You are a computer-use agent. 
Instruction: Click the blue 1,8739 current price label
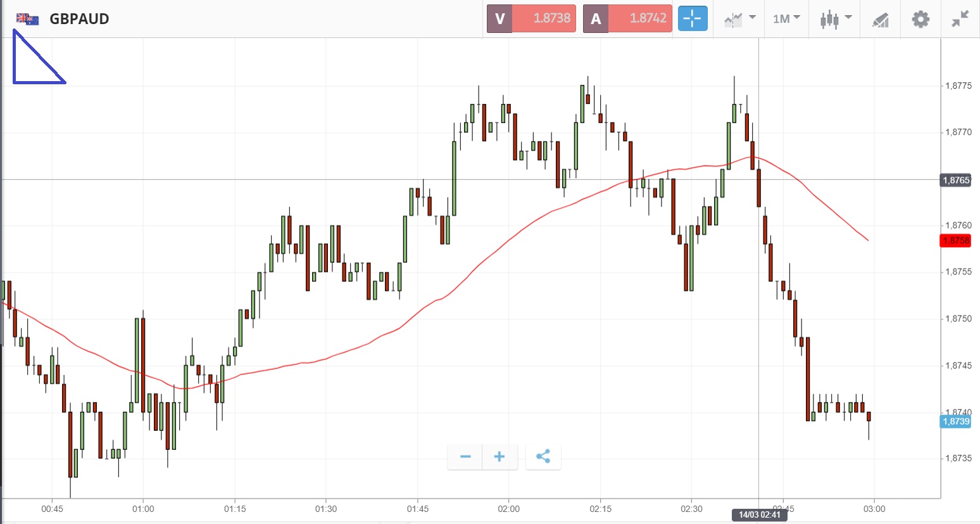tap(955, 421)
